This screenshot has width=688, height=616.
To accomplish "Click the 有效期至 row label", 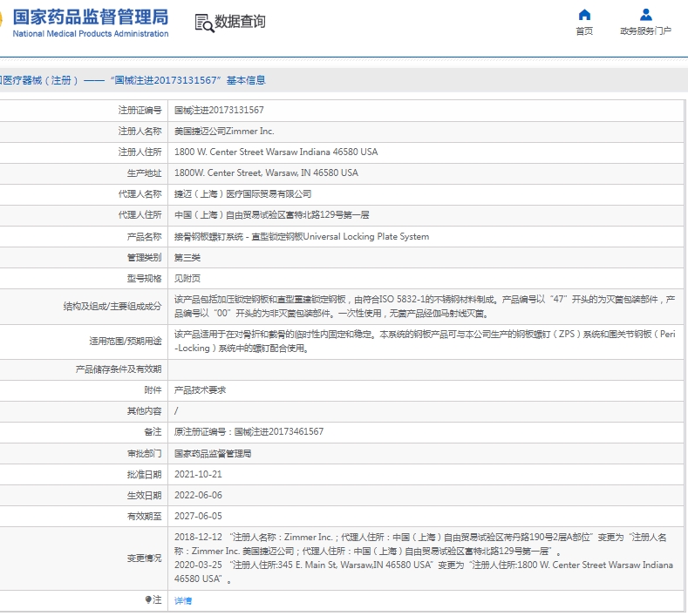I will (145, 517).
